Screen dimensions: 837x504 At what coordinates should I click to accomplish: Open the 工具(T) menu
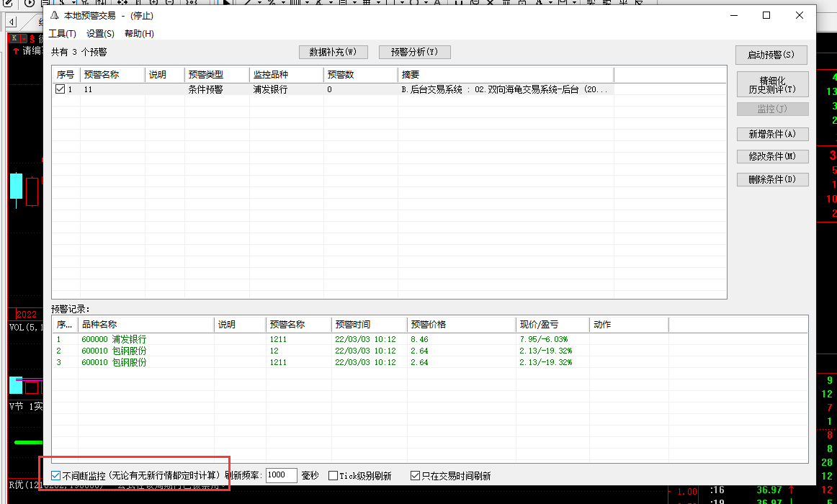(63, 34)
